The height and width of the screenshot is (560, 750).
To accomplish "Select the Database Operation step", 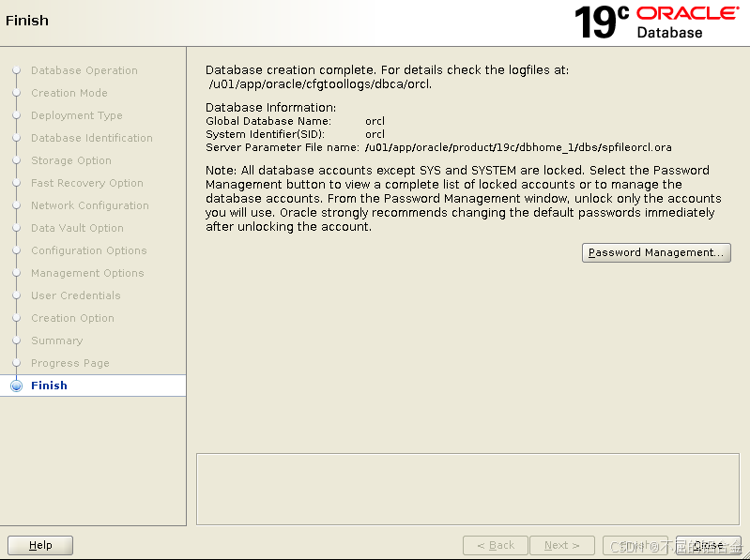I will pos(84,70).
